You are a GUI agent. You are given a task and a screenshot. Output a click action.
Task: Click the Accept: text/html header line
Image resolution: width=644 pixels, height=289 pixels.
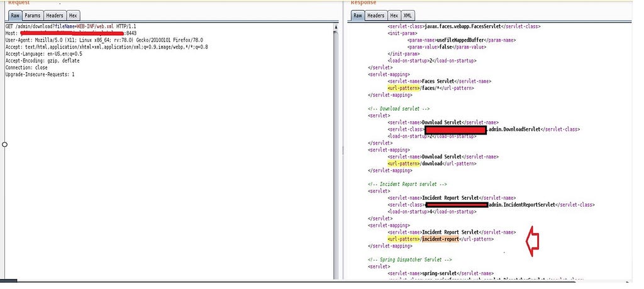pyautogui.click(x=107, y=46)
